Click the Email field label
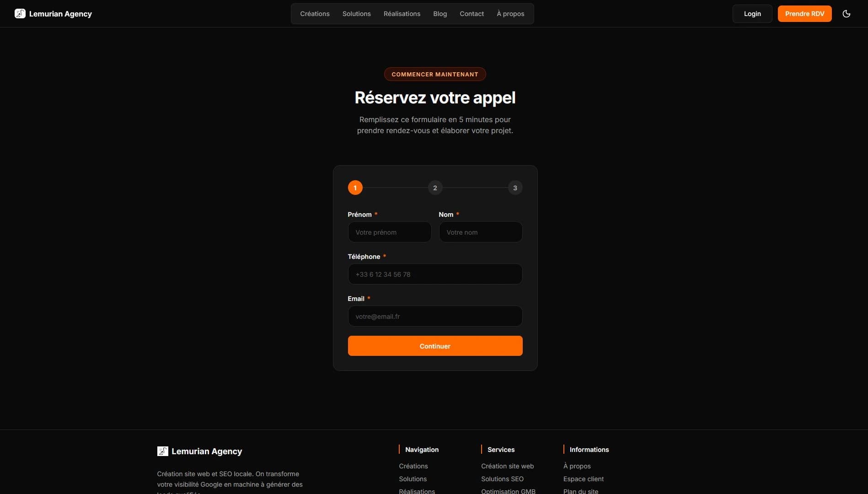Screen dimensions: 868x494 356,299
